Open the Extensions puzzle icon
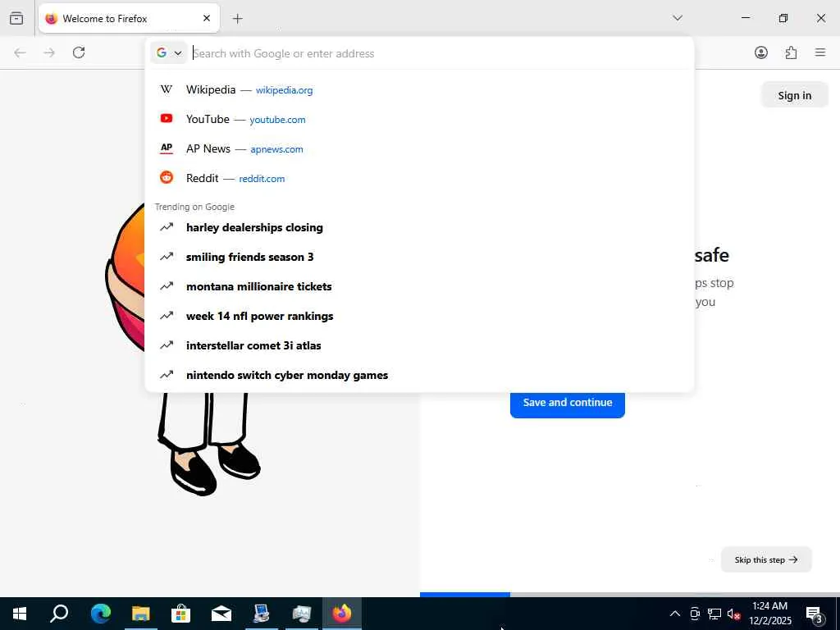840x630 pixels. [791, 52]
